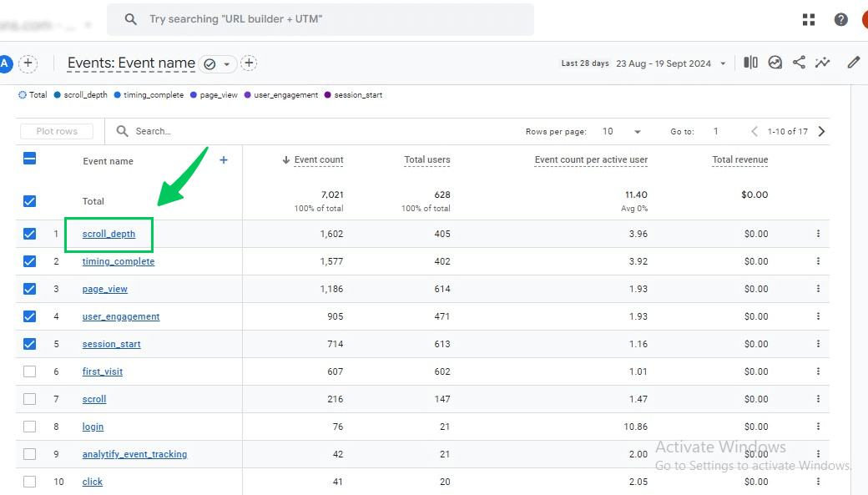The width and height of the screenshot is (868, 495).
Task: Open more options for scroll row
Action: coord(818,399)
